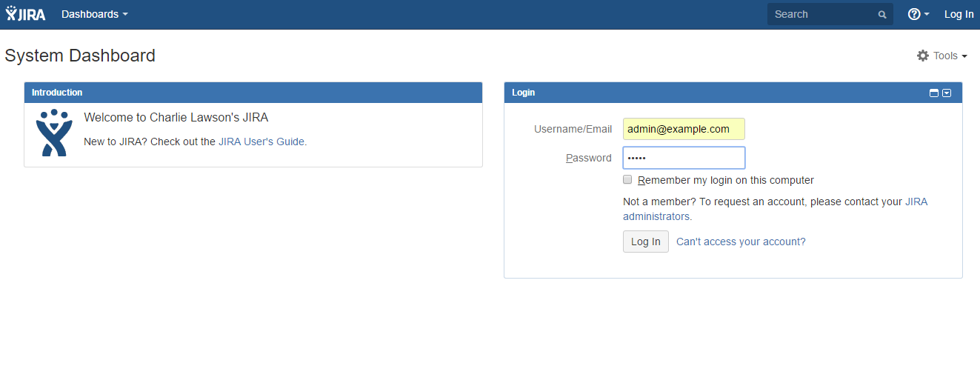Open Can't access your account link

click(741, 242)
